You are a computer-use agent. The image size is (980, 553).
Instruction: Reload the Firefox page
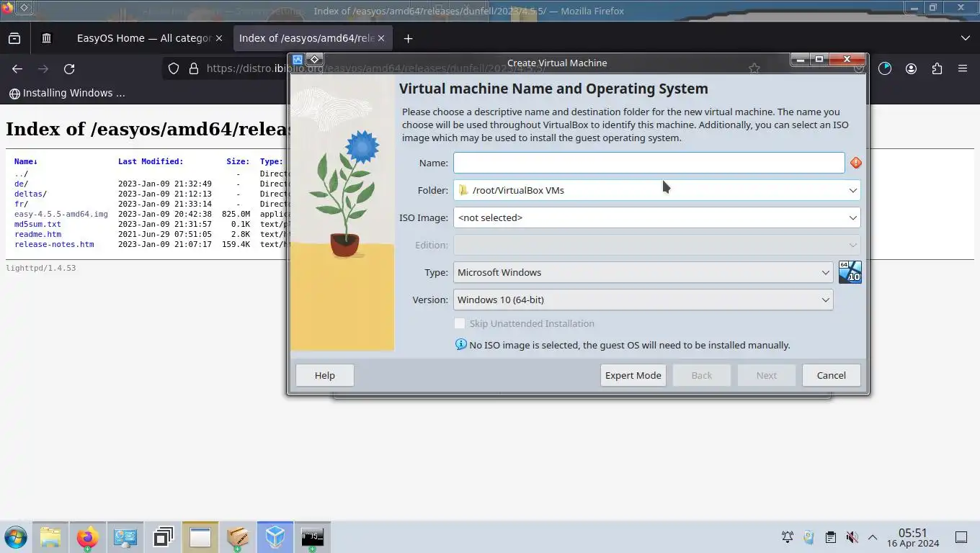(69, 68)
